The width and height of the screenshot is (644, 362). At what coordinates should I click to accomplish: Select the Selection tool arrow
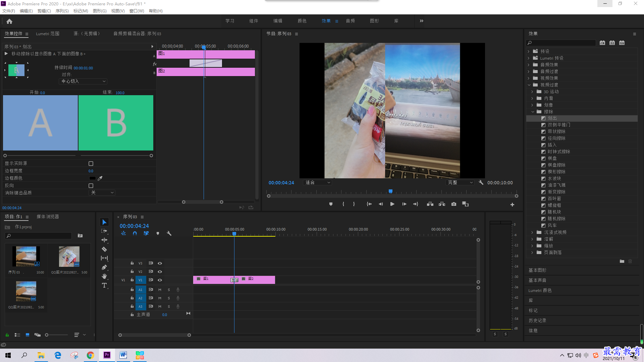click(x=104, y=222)
